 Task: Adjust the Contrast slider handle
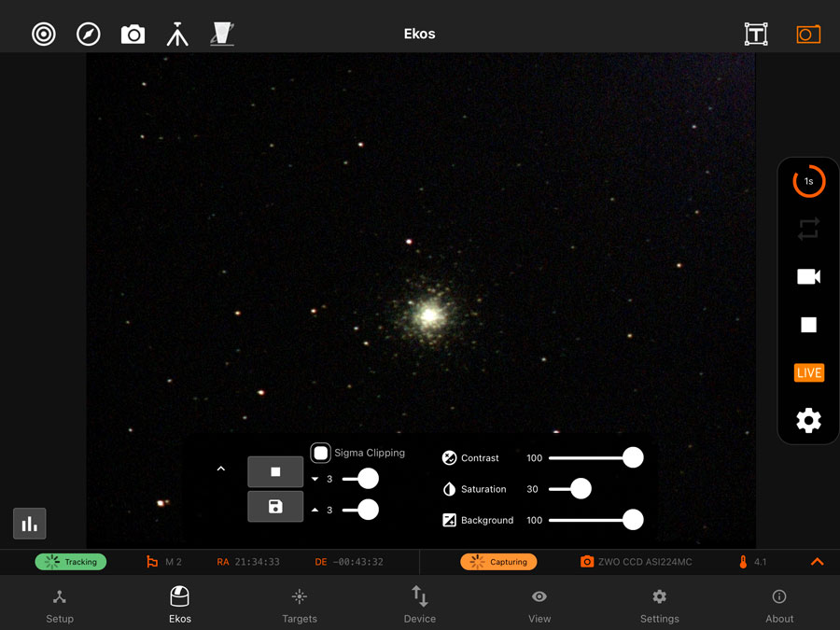point(633,457)
